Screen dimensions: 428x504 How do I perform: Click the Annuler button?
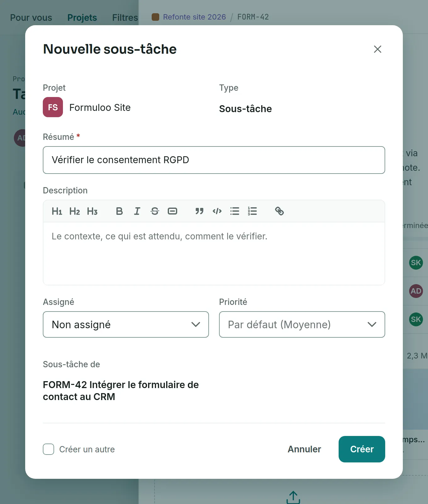[x=304, y=449]
